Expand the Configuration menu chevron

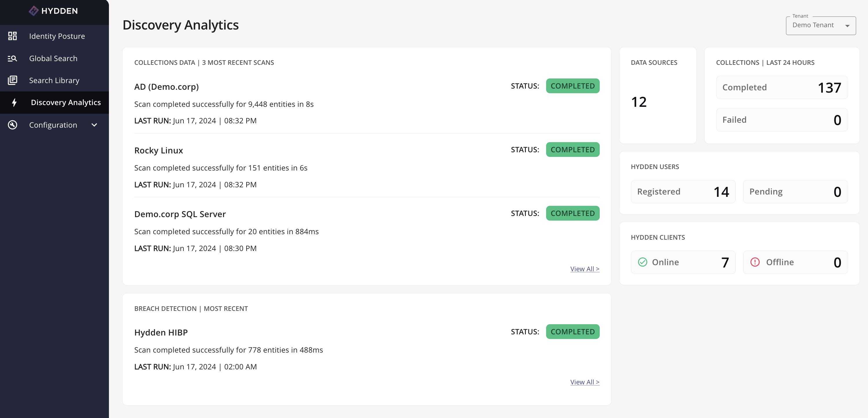(x=94, y=125)
